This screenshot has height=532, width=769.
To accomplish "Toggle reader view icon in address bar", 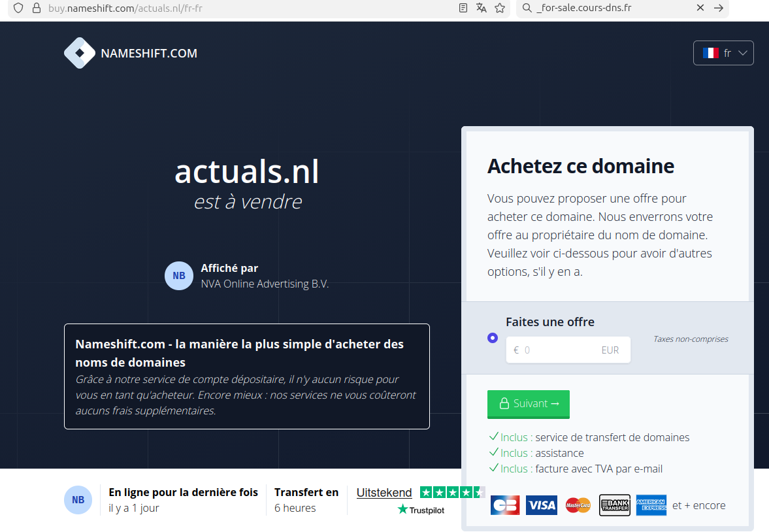I will pyautogui.click(x=463, y=8).
